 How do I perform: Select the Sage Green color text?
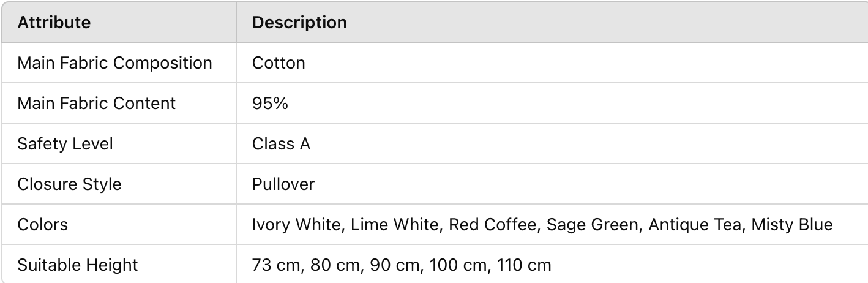(591, 224)
